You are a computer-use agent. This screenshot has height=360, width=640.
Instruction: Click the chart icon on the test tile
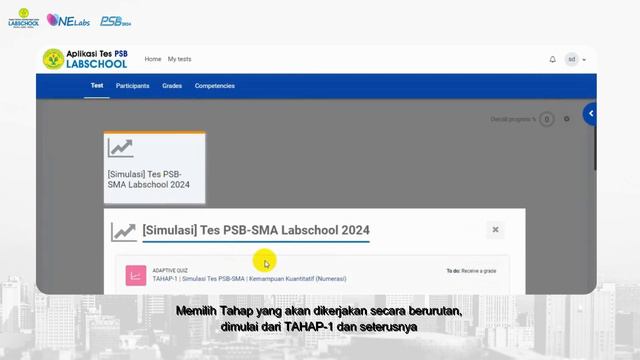coord(120,148)
